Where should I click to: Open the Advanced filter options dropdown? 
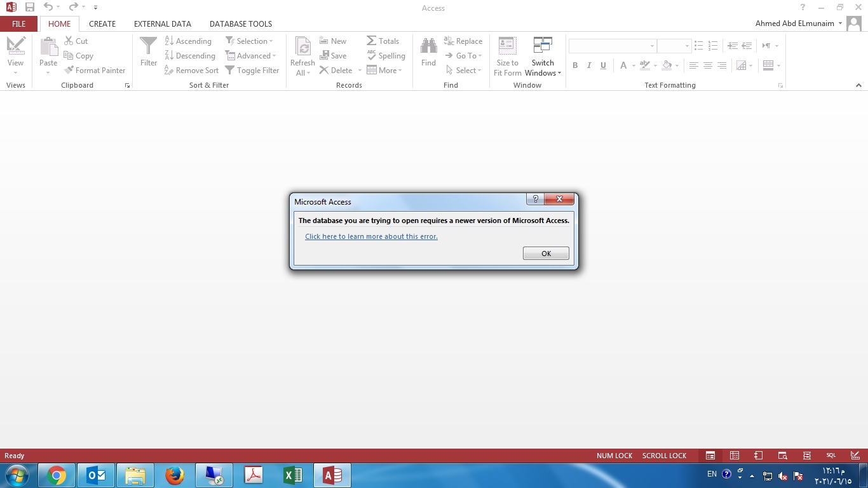pos(250,56)
